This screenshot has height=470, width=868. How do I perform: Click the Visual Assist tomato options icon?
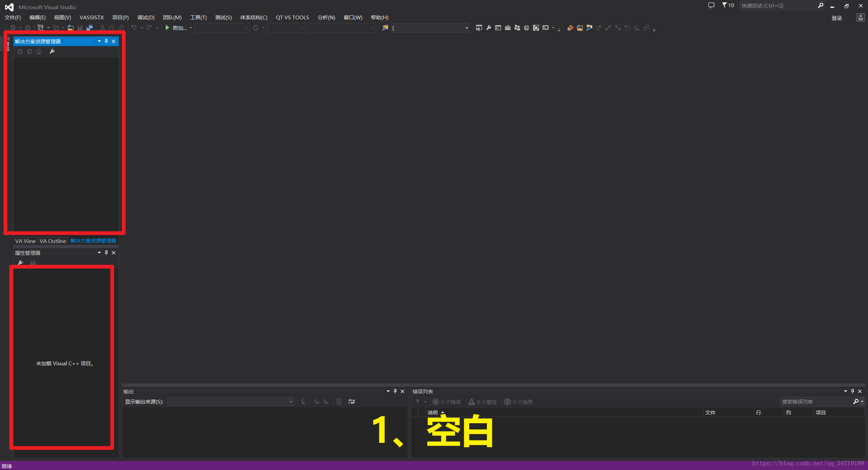point(570,28)
